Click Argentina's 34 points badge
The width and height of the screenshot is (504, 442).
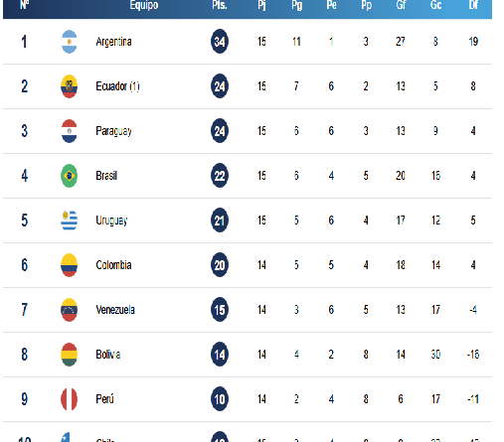[220, 42]
